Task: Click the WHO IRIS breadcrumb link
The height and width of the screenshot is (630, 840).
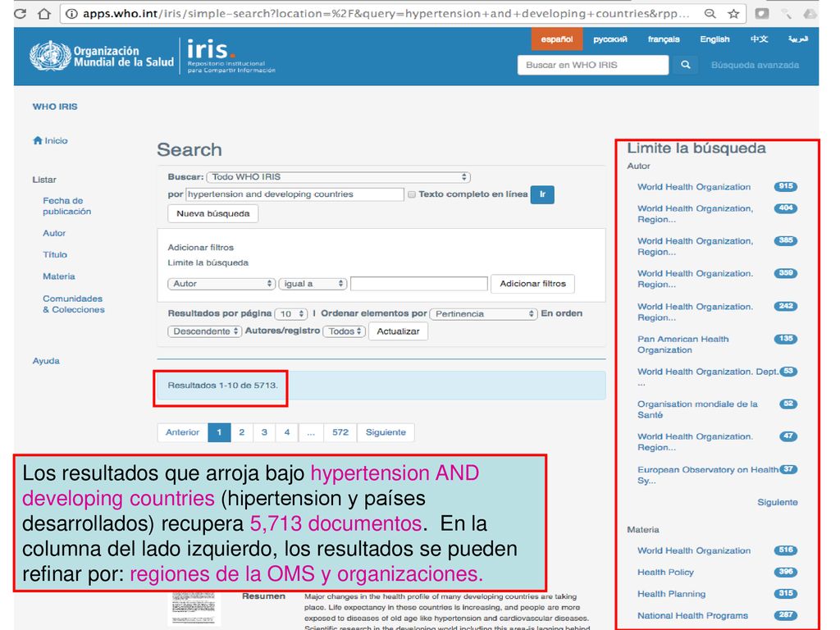Action: click(55, 107)
